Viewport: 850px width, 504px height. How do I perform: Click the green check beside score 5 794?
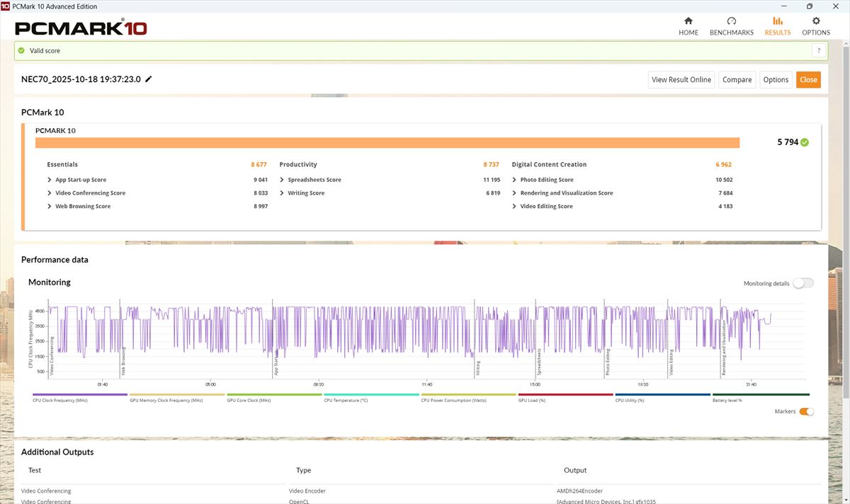click(x=805, y=142)
